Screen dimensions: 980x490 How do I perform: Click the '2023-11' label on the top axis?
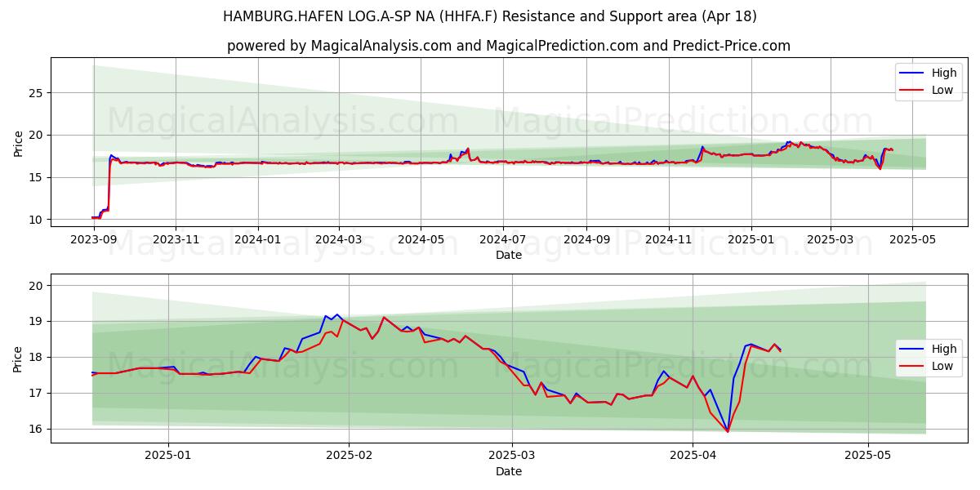pos(176,239)
